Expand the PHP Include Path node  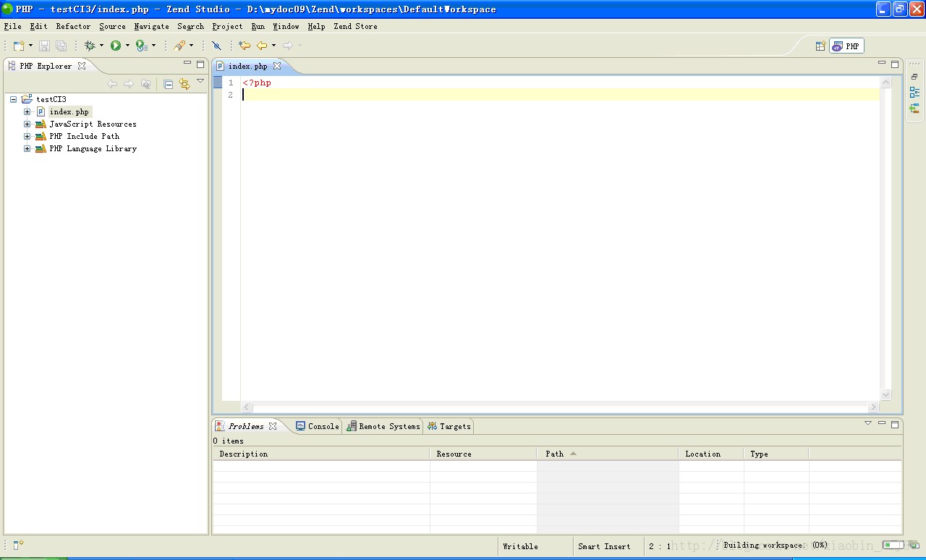pyautogui.click(x=27, y=136)
